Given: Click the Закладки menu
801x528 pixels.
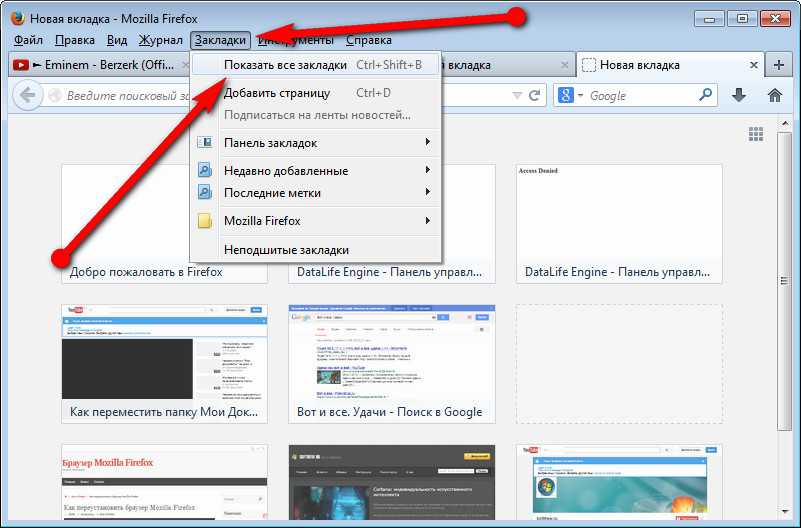Looking at the screenshot, I should (x=220, y=40).
